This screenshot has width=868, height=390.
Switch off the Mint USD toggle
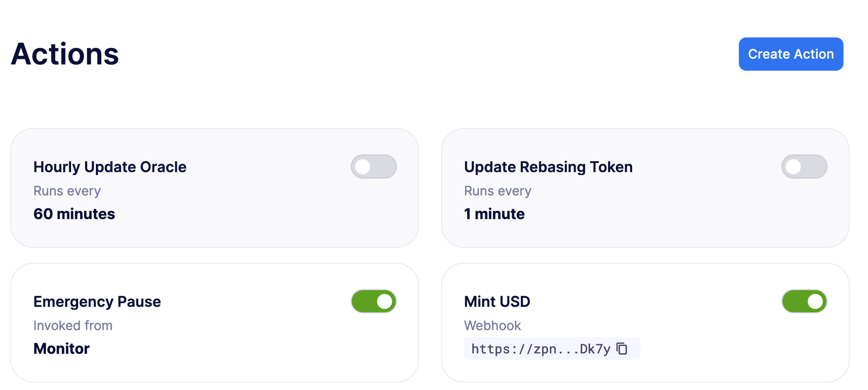[x=804, y=301]
